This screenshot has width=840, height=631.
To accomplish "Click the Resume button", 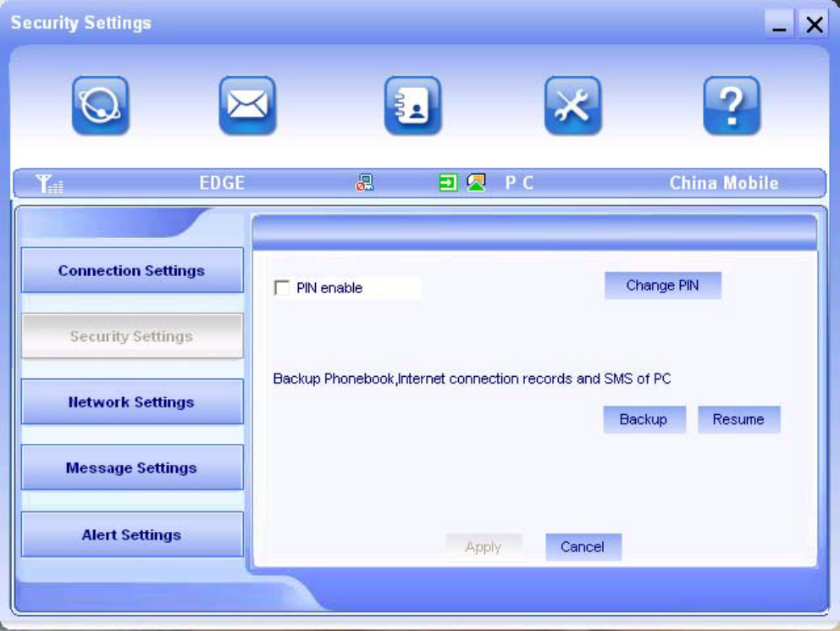I will pyautogui.click(x=738, y=419).
